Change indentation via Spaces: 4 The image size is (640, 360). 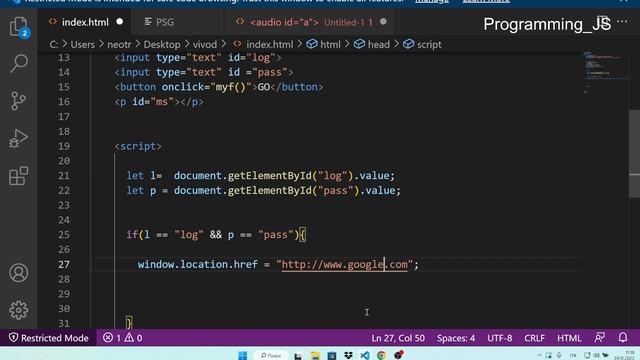pyautogui.click(x=456, y=338)
